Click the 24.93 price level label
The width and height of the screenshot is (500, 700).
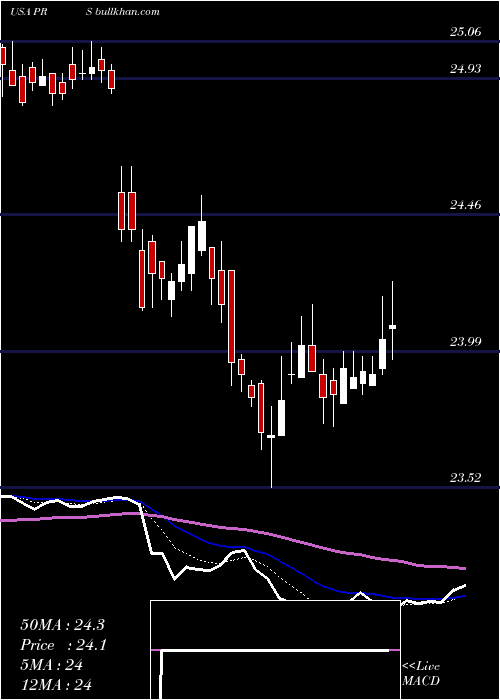[x=466, y=68]
